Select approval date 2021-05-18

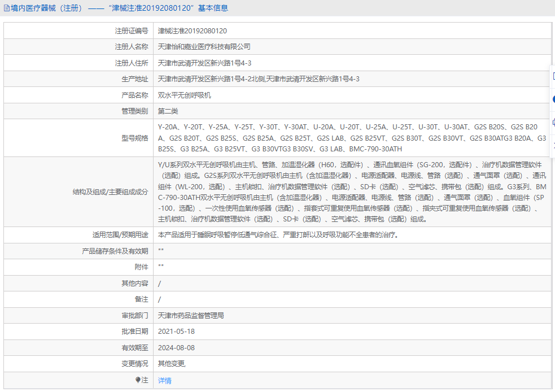click(176, 332)
